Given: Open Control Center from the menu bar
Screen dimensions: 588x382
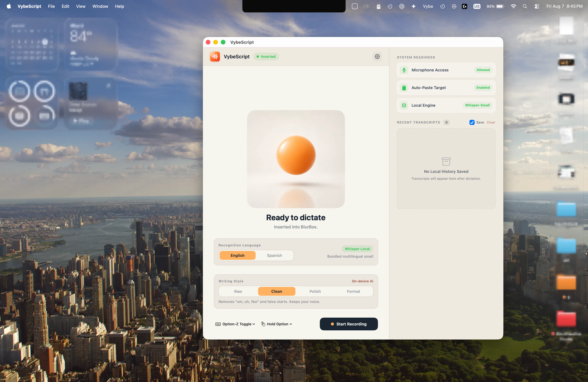Looking at the screenshot, I should 537,6.
